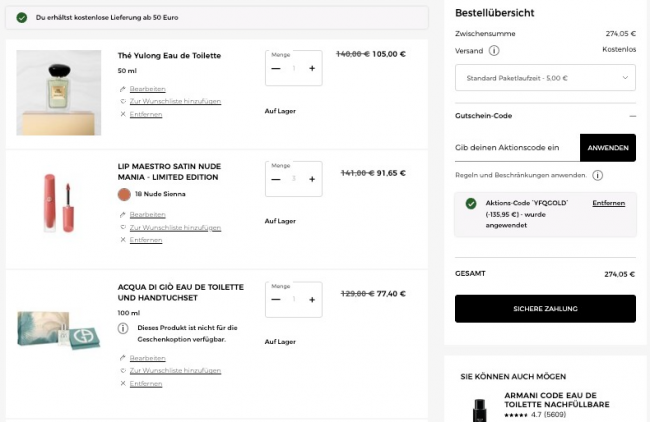650x422 pixels.
Task: Decrease Acqua di Giò set quantity
Action: (x=276, y=299)
